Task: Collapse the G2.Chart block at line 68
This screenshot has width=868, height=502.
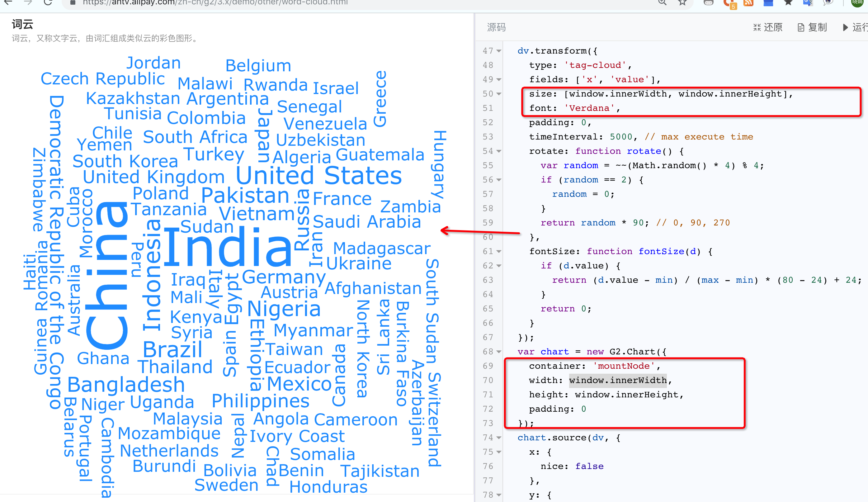Action: tap(499, 352)
